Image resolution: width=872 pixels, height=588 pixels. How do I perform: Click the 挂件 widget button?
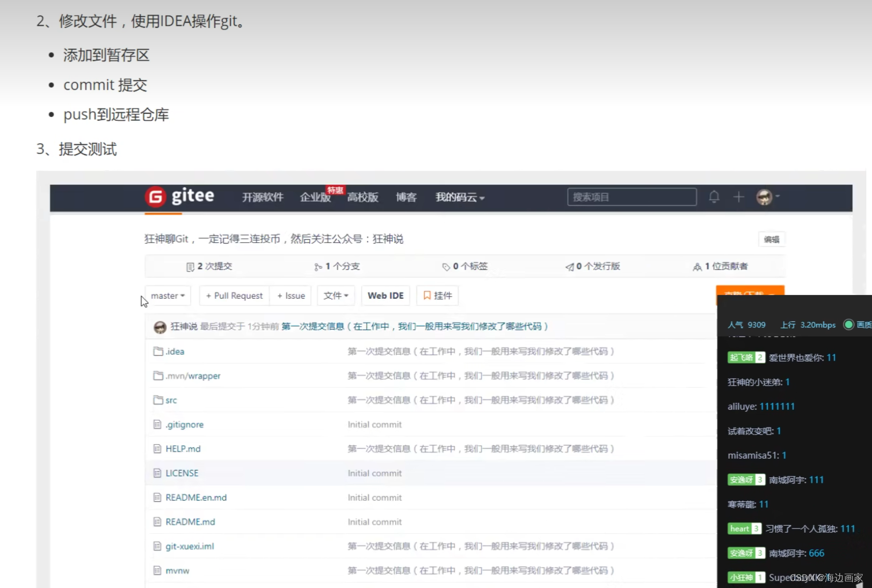point(438,296)
